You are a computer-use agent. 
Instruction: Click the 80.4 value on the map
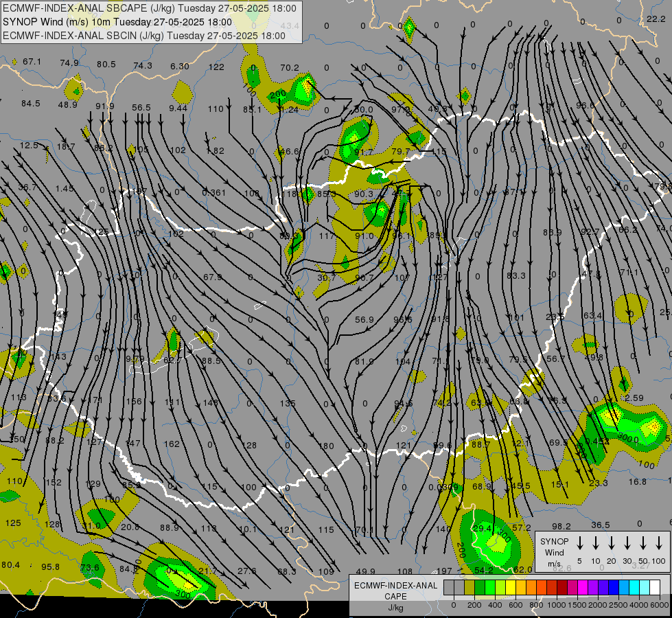[x=11, y=565]
